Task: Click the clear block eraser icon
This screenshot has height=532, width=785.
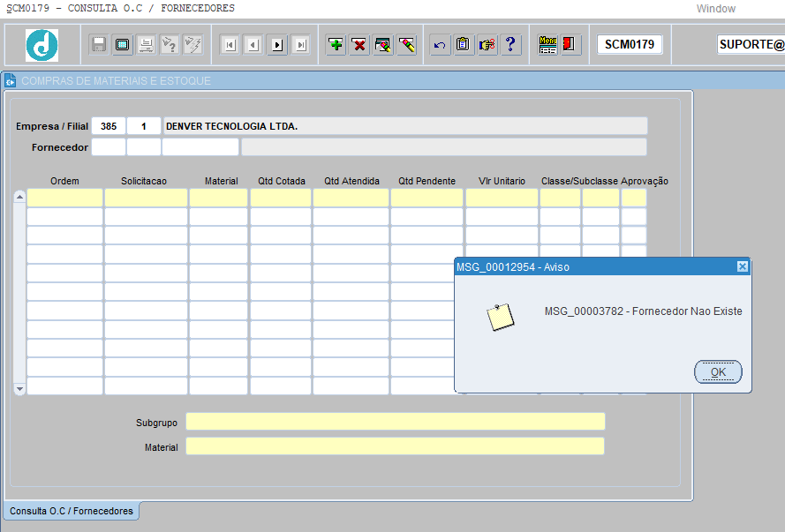Action: (383, 44)
